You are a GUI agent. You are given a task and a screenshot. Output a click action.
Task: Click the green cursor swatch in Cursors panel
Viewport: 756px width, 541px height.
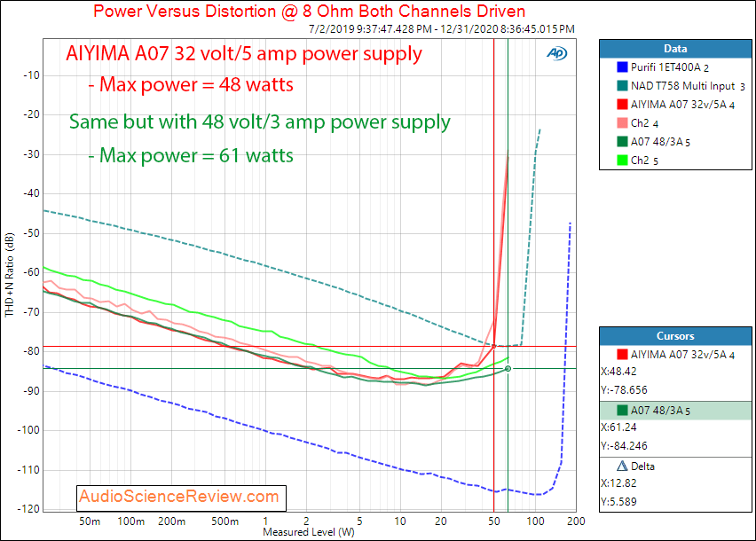point(622,411)
